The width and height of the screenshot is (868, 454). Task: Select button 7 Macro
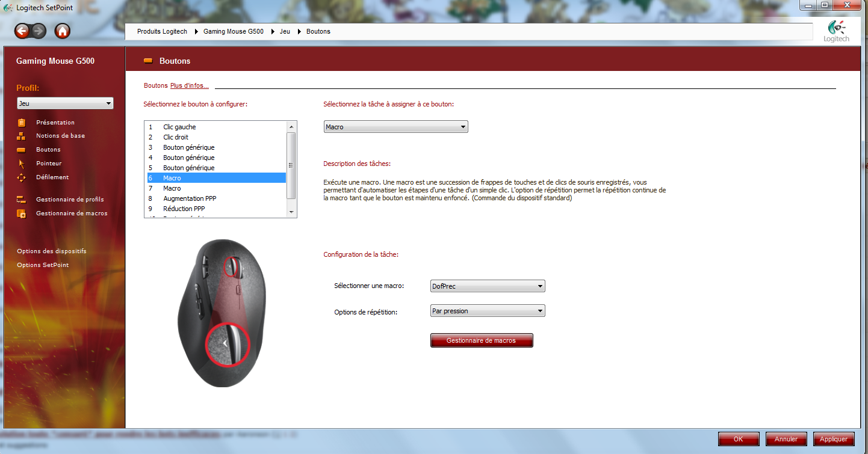tap(216, 188)
